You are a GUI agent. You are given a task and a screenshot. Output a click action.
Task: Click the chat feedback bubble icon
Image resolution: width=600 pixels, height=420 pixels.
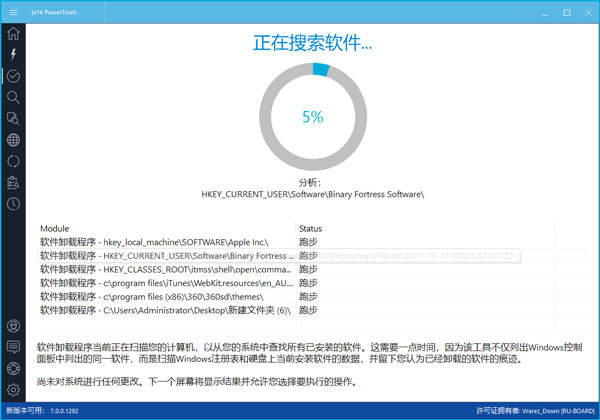point(13,347)
